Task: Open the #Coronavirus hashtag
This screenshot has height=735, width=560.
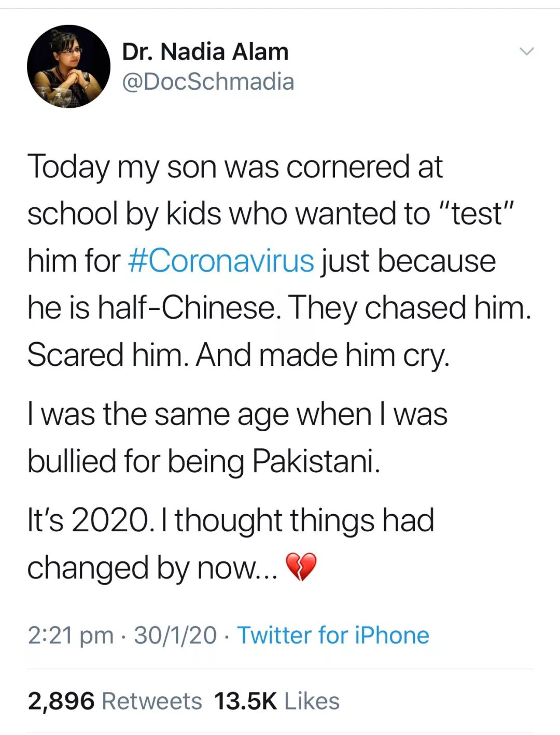Action: (x=221, y=260)
